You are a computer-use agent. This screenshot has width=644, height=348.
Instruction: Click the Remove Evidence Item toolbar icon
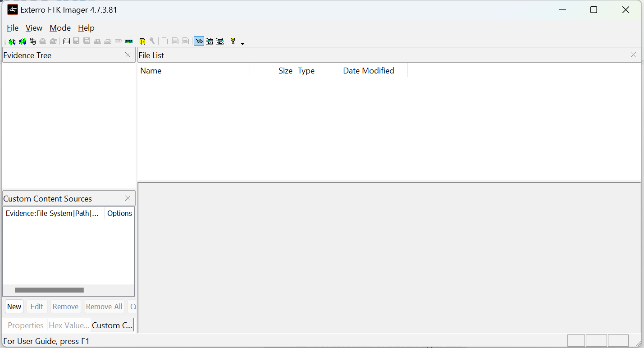(x=43, y=41)
